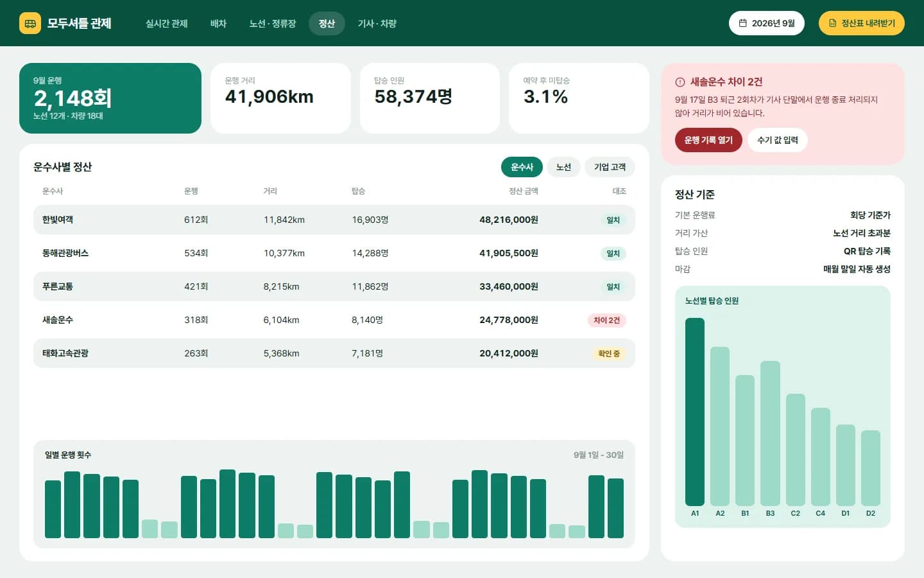The image size is (924, 578).
Task: Switch to the 실시간 관제 tab
Action: (x=167, y=23)
